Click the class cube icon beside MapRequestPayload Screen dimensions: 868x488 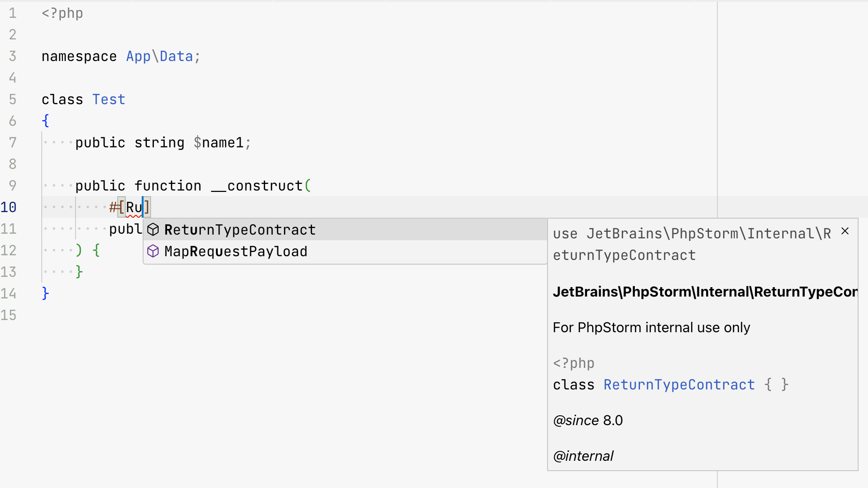click(x=153, y=252)
